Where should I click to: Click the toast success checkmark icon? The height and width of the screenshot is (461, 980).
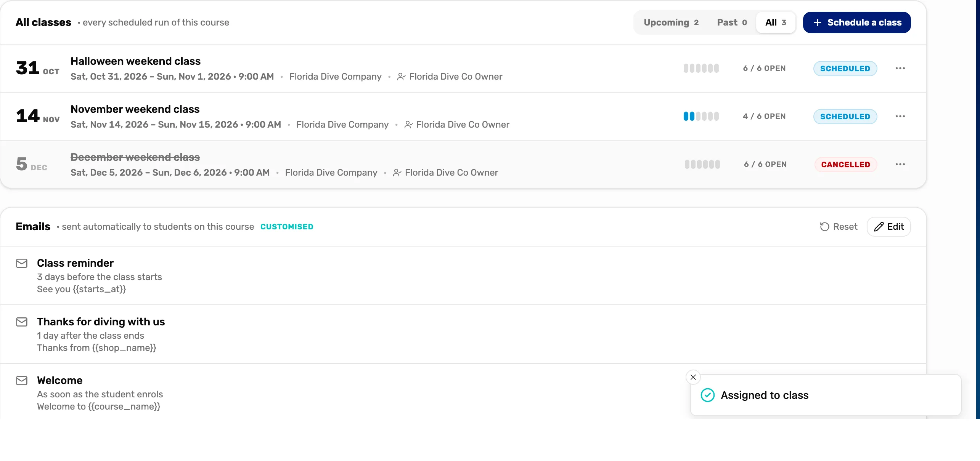click(x=708, y=395)
